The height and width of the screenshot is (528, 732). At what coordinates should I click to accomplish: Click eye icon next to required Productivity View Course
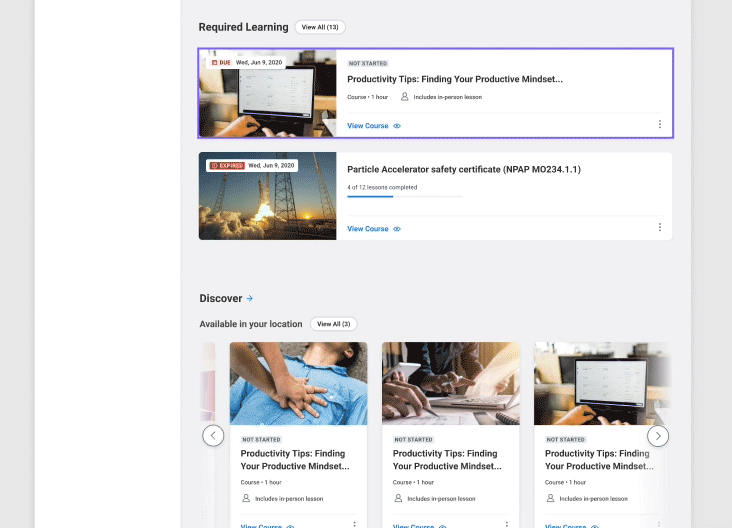(397, 126)
